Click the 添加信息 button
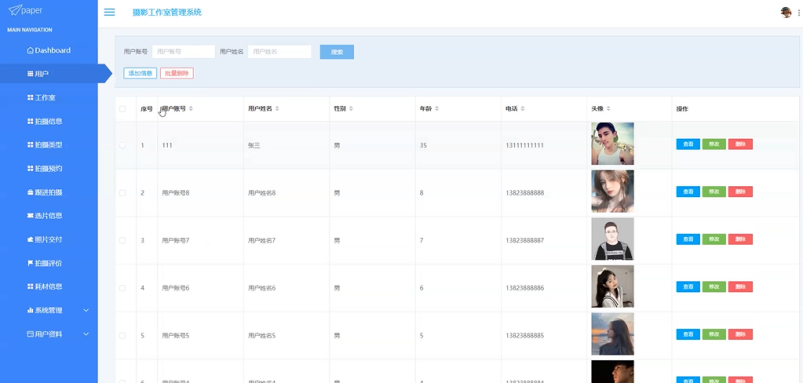 coord(140,73)
